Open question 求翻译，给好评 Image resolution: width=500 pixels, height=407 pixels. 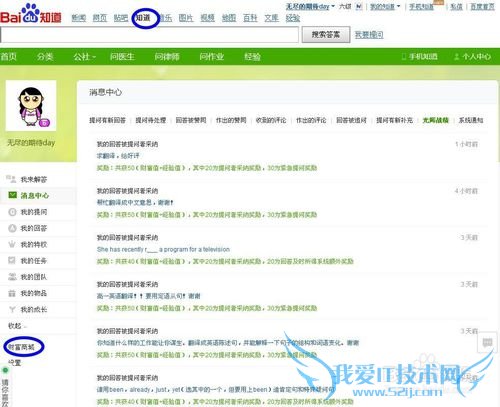click(118, 156)
